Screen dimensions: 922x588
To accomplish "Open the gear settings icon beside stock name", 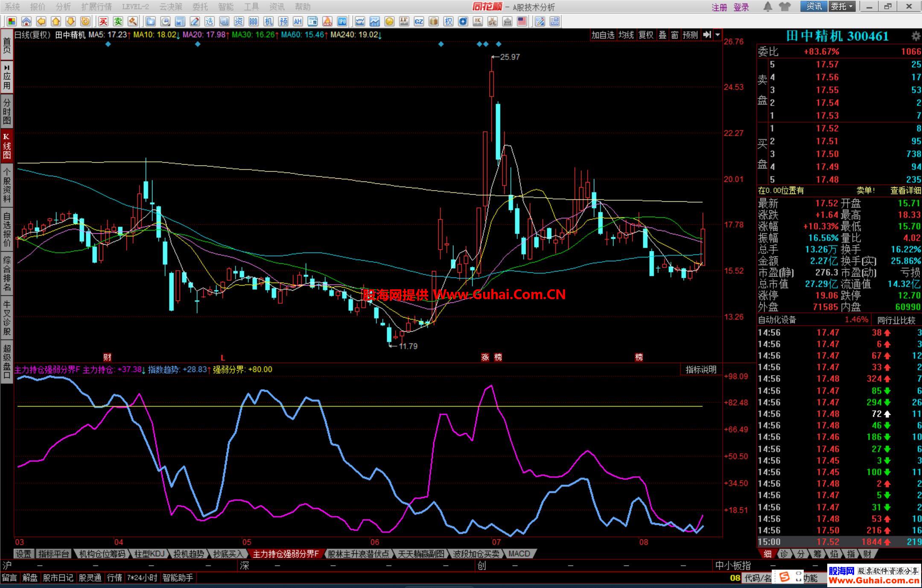I will tap(915, 36).
